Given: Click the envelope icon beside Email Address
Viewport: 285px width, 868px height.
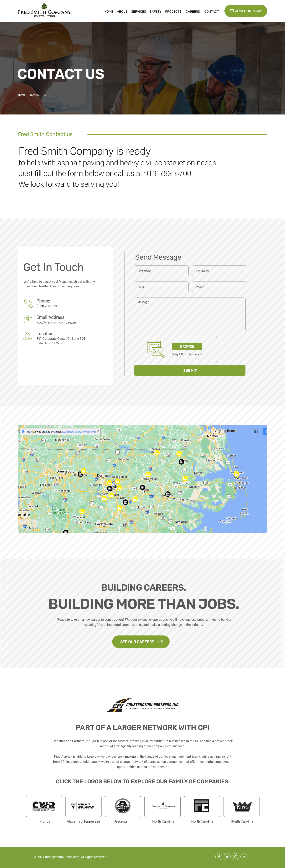Looking at the screenshot, I should pos(28,319).
